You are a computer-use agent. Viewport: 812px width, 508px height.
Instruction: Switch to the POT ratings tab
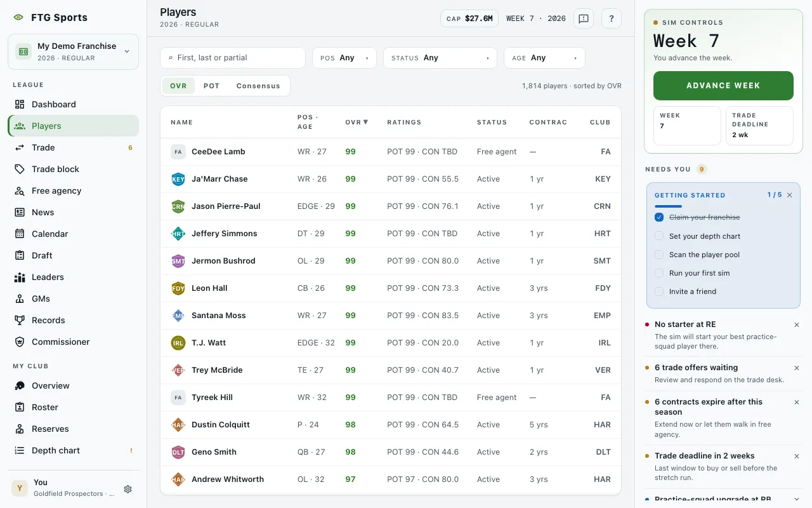click(211, 86)
